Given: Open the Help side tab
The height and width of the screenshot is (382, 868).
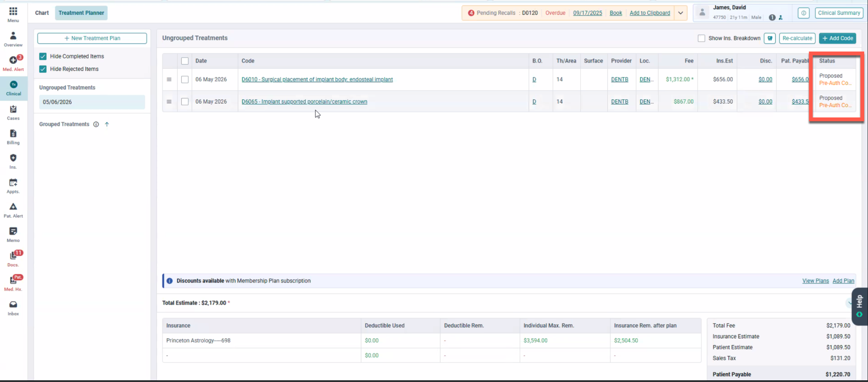Looking at the screenshot, I should 859,306.
